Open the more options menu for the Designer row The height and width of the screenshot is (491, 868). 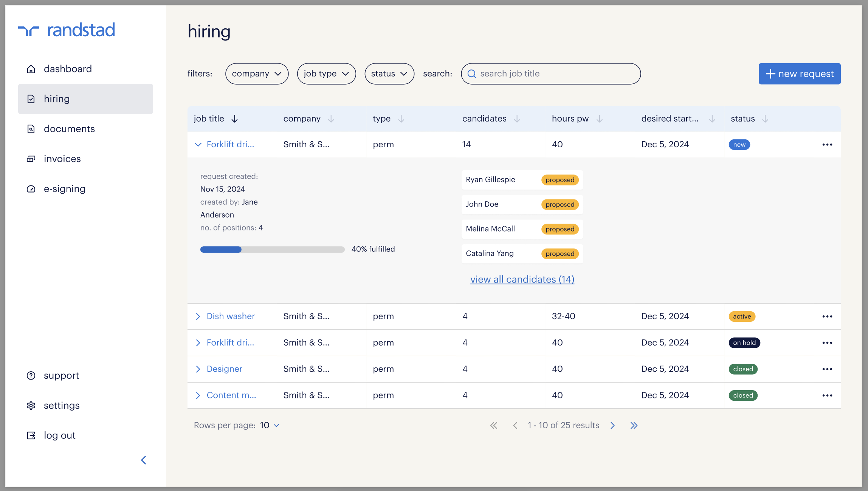click(827, 369)
